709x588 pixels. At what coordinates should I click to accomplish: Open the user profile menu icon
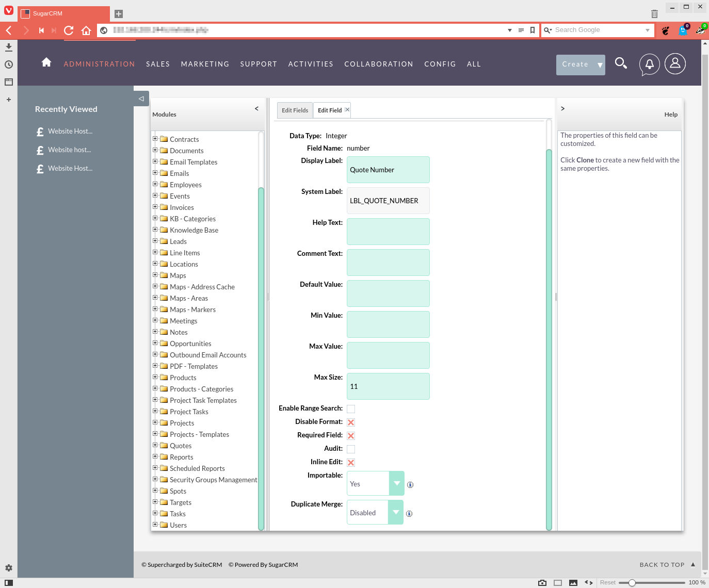pyautogui.click(x=675, y=64)
